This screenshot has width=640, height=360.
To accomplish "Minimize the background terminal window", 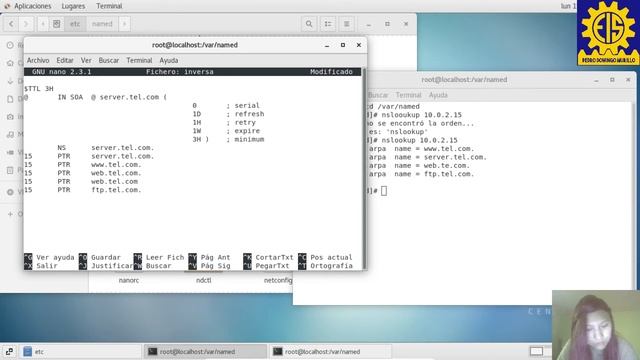I will pos(596,80).
